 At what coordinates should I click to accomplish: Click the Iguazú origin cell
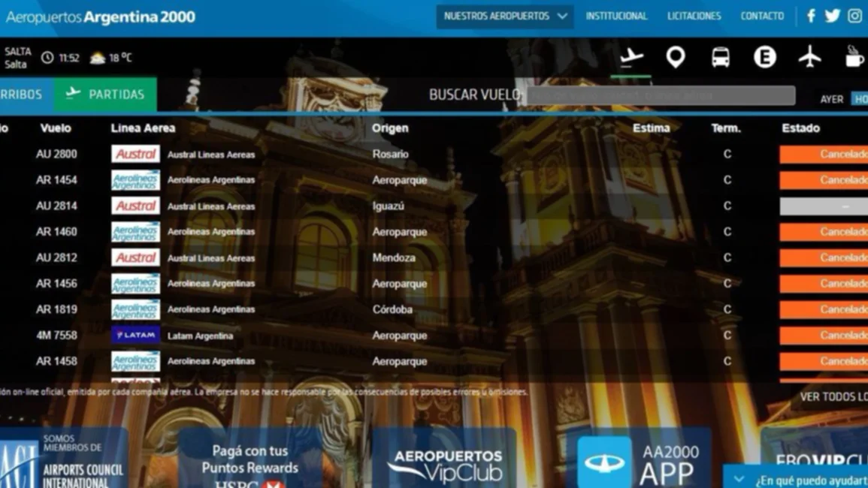(388, 206)
